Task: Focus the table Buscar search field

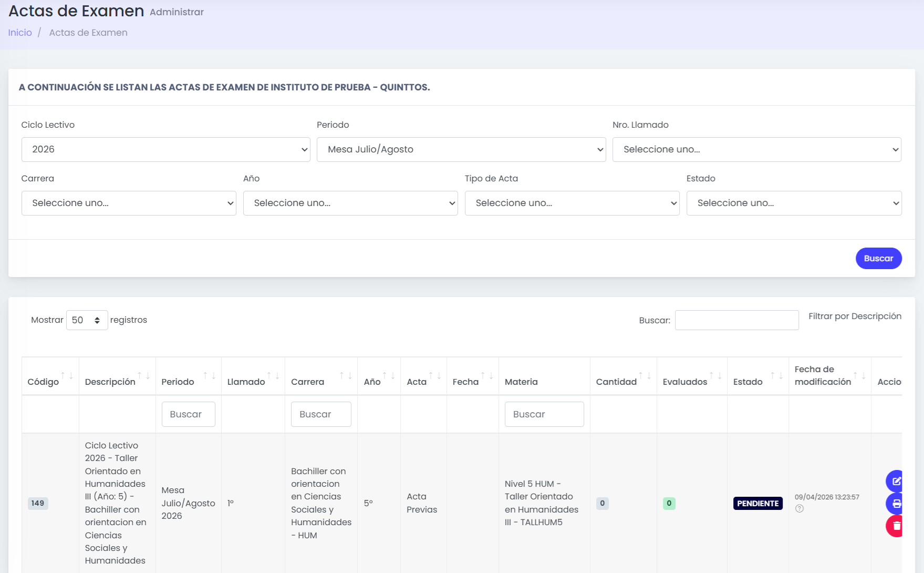Action: [x=737, y=320]
